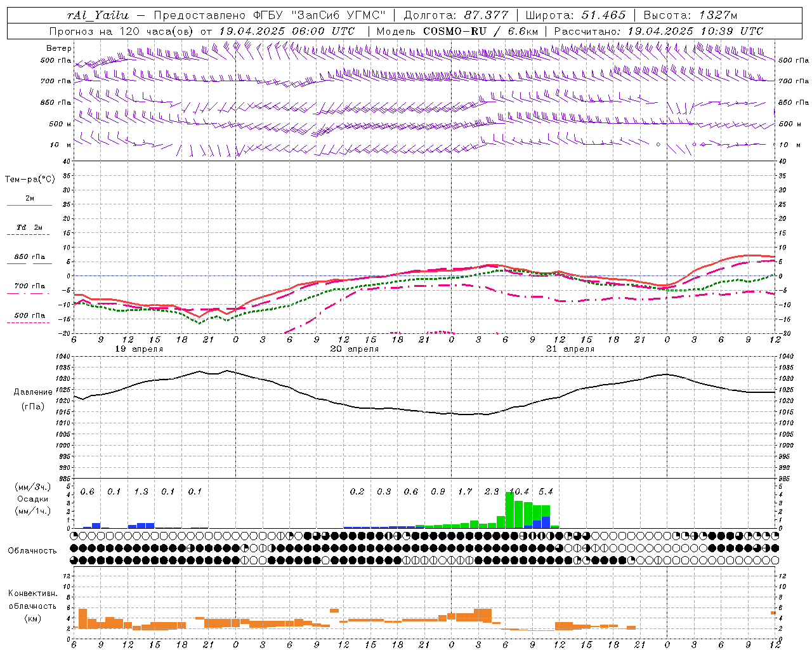Image resolution: width=812 pixels, height=650 pixels.
Task: Click the 20 апреля date label
Action: 355,349
